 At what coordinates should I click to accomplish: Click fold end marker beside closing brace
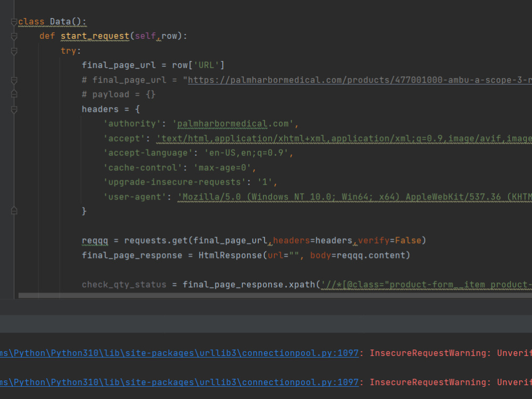pos(14,211)
